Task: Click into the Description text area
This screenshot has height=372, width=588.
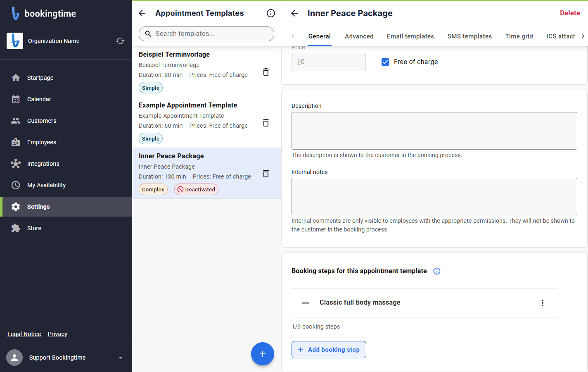Action: [434, 131]
